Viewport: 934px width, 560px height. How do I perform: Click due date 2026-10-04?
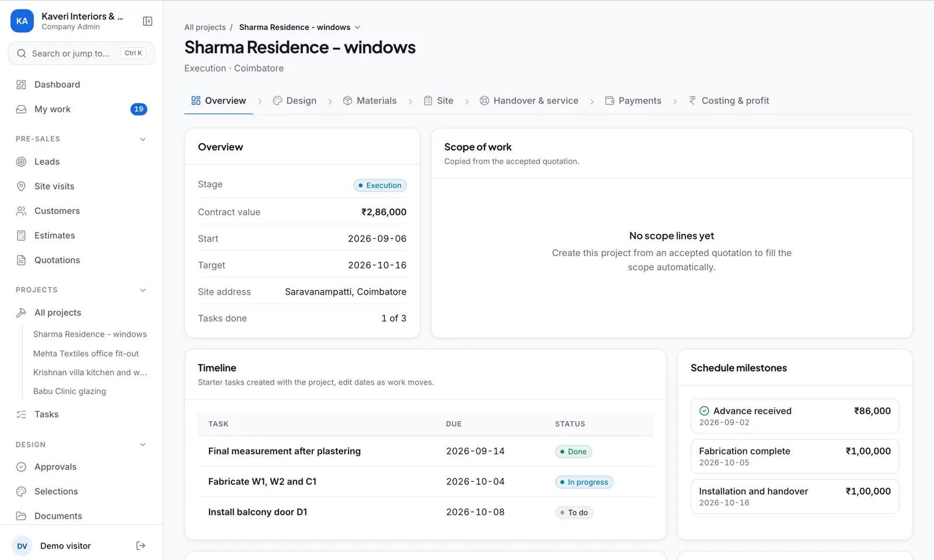click(475, 481)
